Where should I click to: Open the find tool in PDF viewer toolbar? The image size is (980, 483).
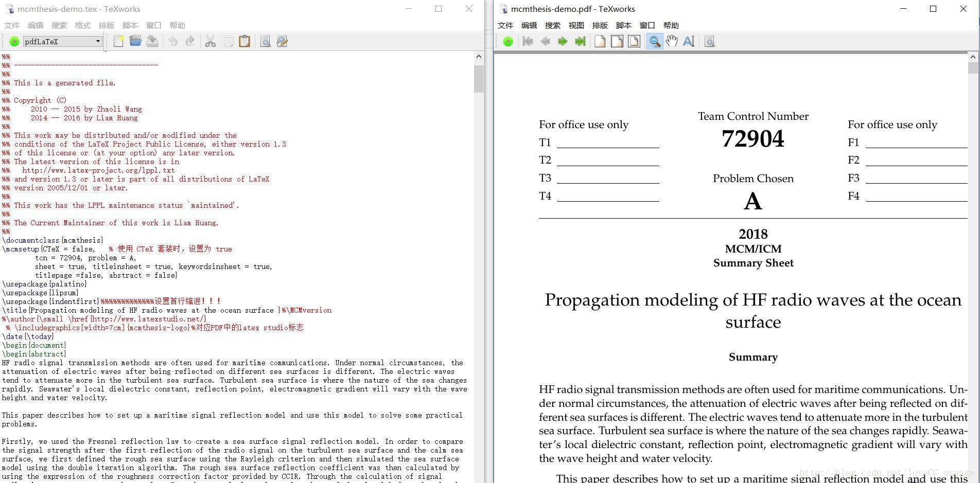tap(709, 42)
